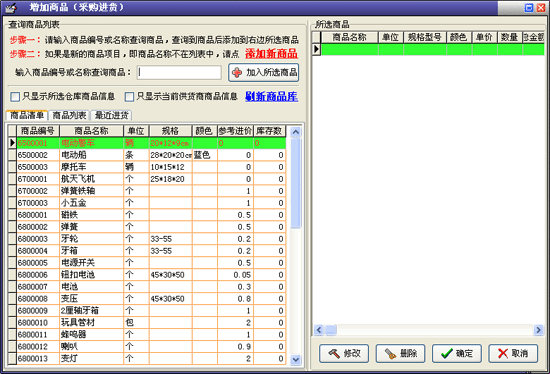The height and width of the screenshot is (374, 550).
Task: Click the row pointer arrow of 所选商品 grid
Action: click(x=316, y=49)
